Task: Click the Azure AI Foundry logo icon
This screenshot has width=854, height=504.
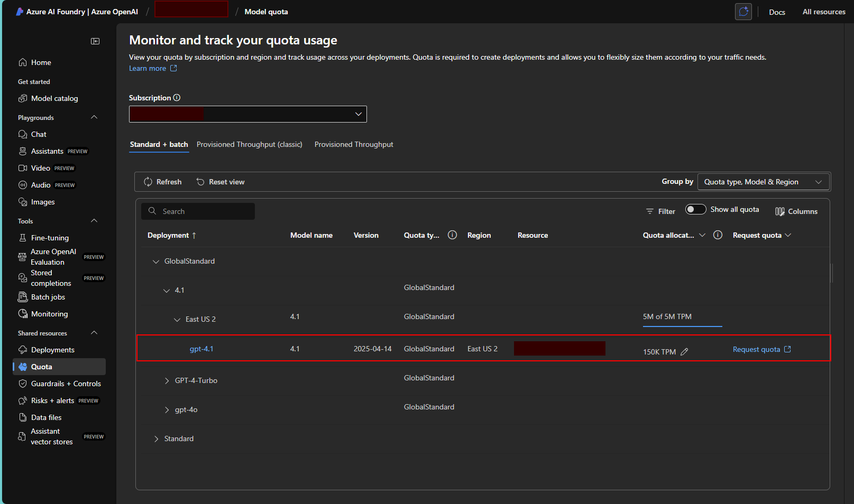Action: (x=20, y=12)
